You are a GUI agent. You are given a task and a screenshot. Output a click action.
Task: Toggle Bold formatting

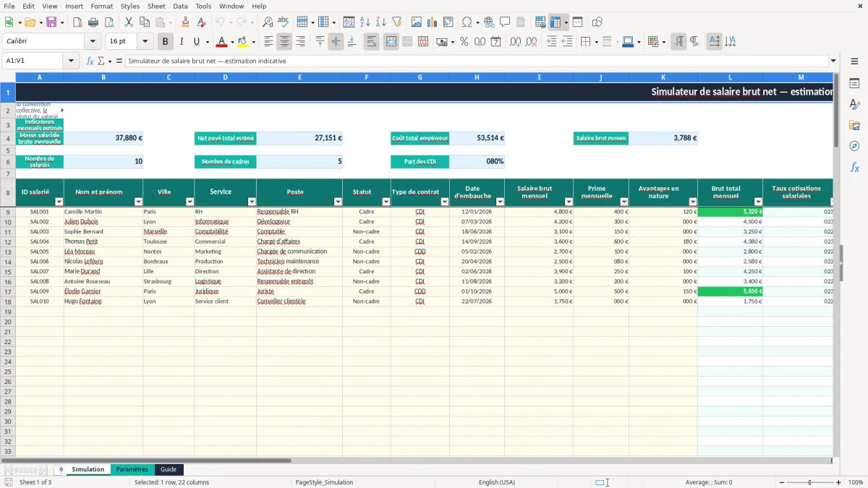coord(166,42)
